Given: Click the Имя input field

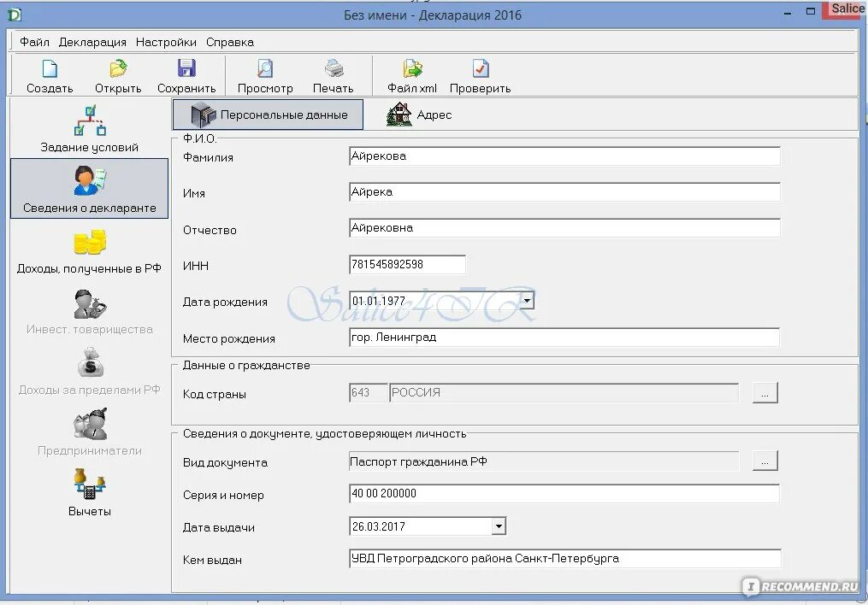Looking at the screenshot, I should [564, 192].
